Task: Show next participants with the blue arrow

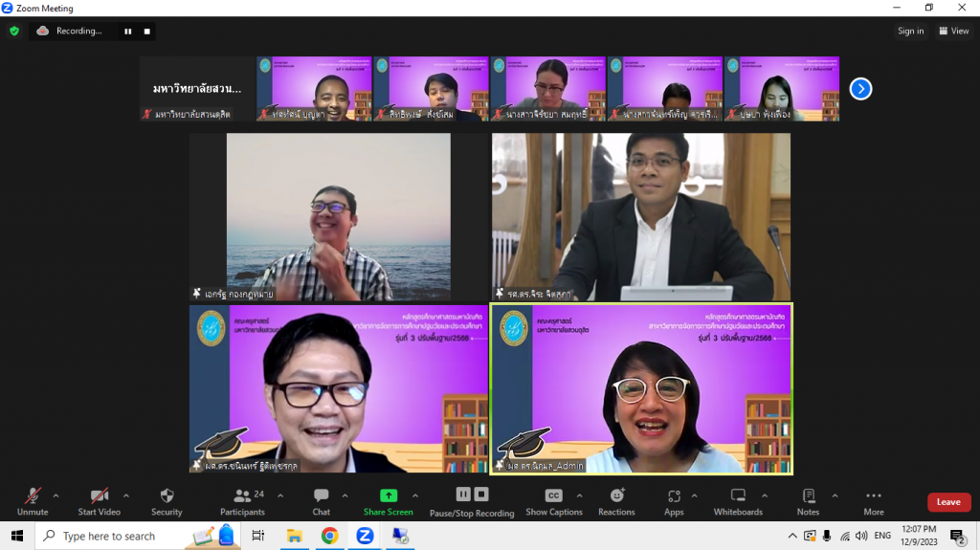Action: [860, 89]
